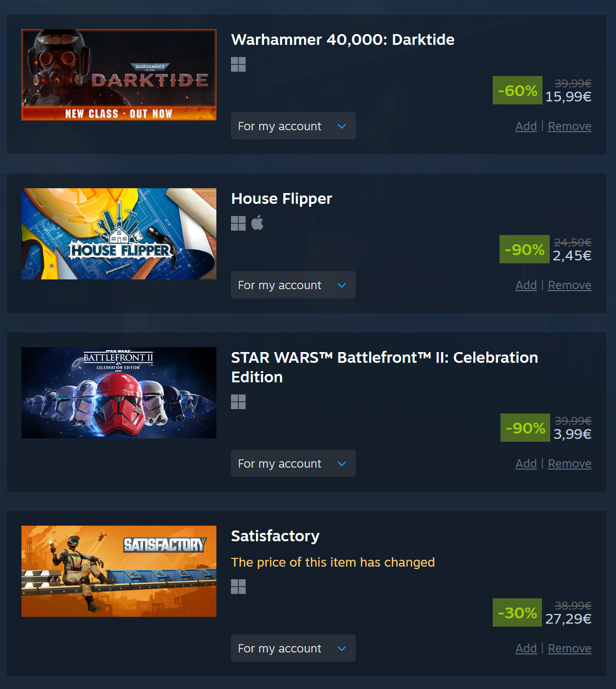Open the Battlefront II Celebration Edition image
Image resolution: width=616 pixels, height=689 pixels.
tap(119, 393)
